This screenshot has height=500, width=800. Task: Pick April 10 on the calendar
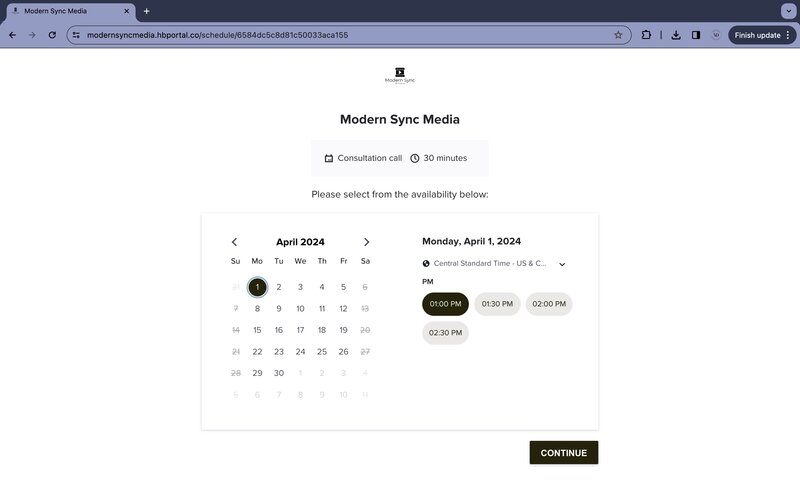[301, 309]
